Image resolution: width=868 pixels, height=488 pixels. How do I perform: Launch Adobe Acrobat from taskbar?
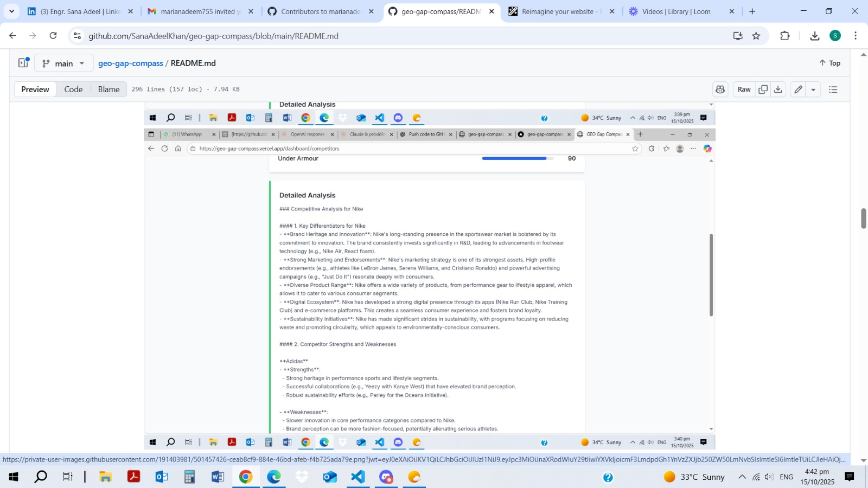133,477
